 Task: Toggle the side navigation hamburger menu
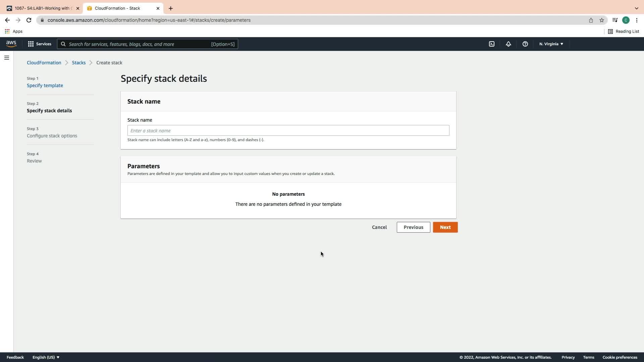(7, 58)
